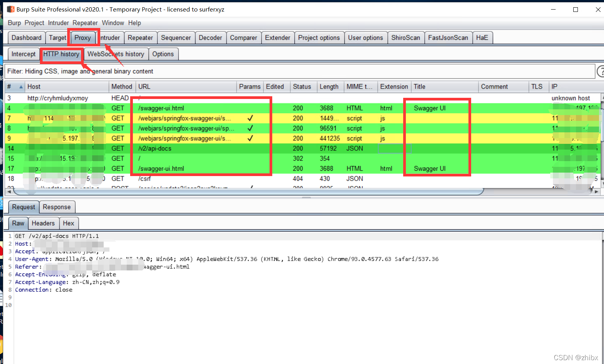Click request line 'GET /v2/api-docs HTTP/1.1'

57,236
